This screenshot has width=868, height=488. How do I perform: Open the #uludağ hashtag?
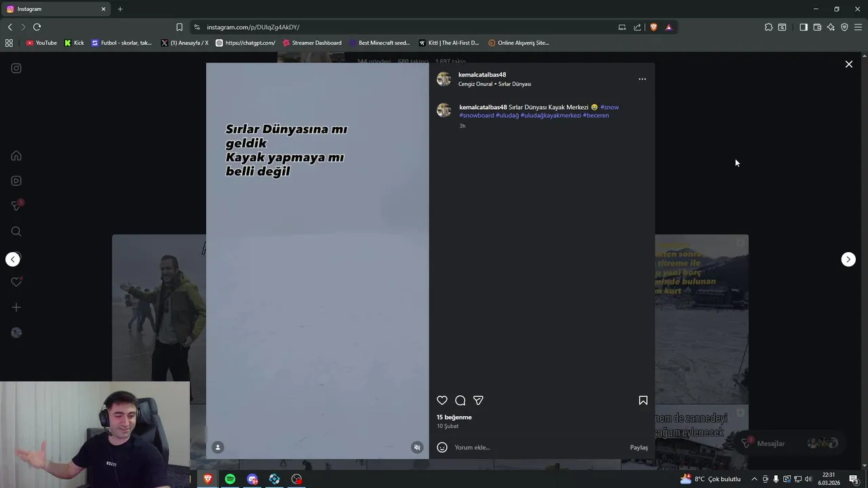pyautogui.click(x=507, y=115)
